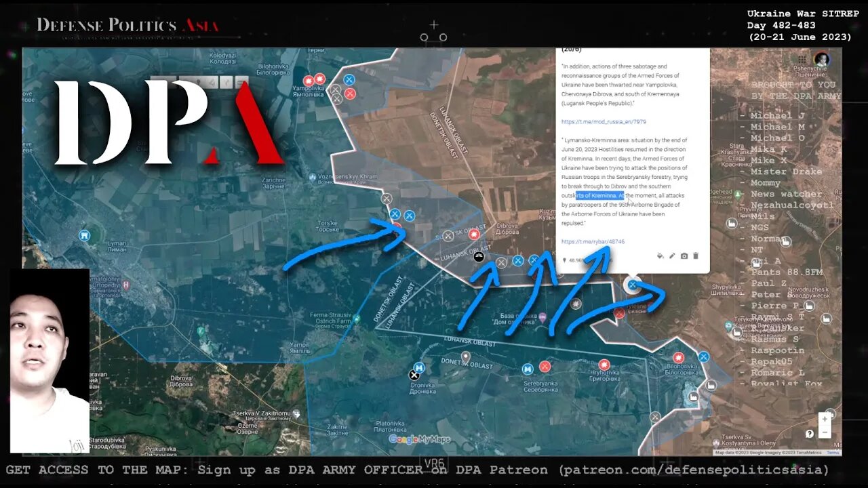
Task: Click the camera add-image icon in popup
Action: point(684,256)
